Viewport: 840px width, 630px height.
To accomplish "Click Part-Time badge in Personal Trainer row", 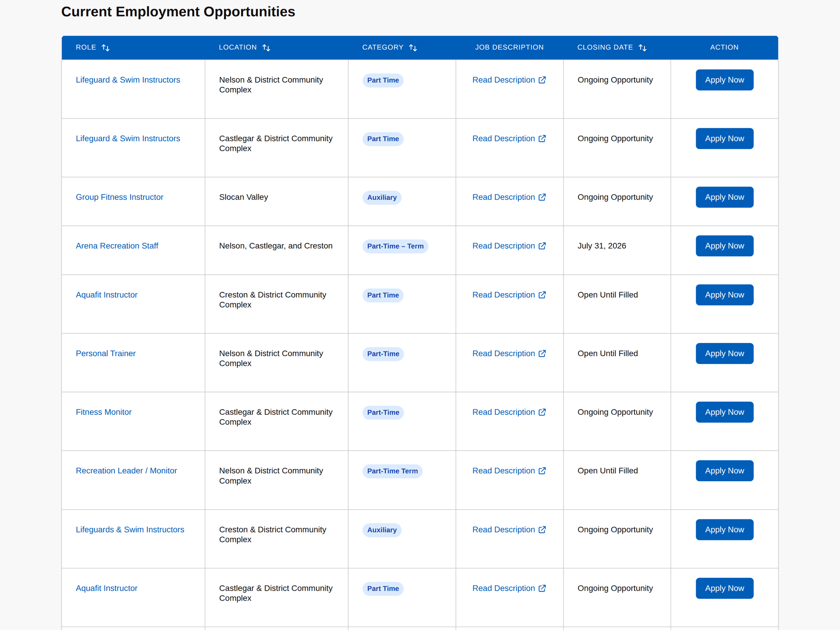I will pos(383,354).
